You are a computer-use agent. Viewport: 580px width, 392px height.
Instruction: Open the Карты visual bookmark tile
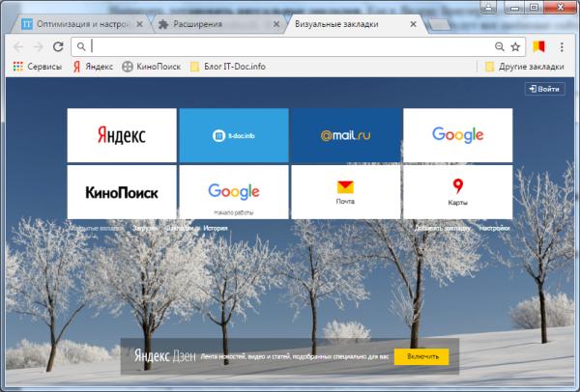point(458,192)
